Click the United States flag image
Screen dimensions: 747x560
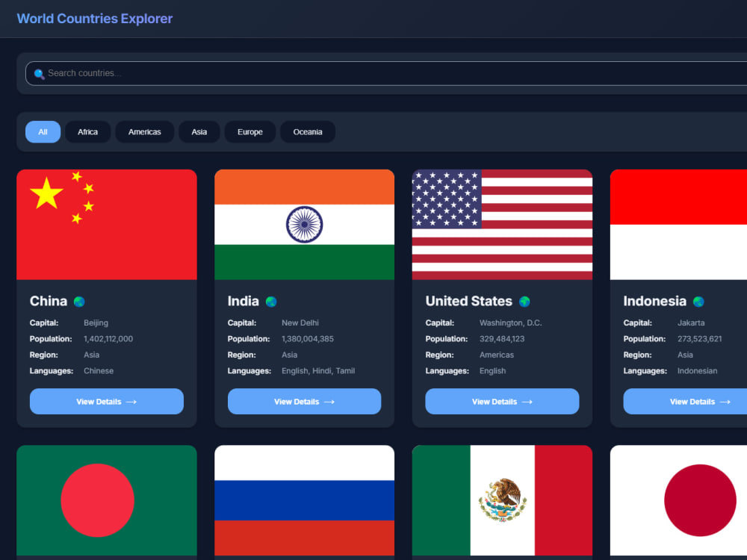click(502, 225)
